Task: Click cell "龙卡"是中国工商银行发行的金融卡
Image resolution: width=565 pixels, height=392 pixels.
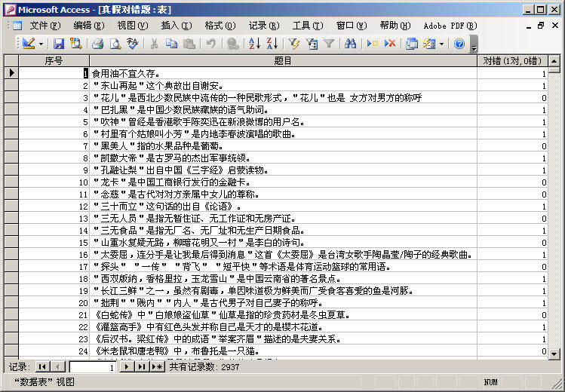Action: (x=283, y=182)
